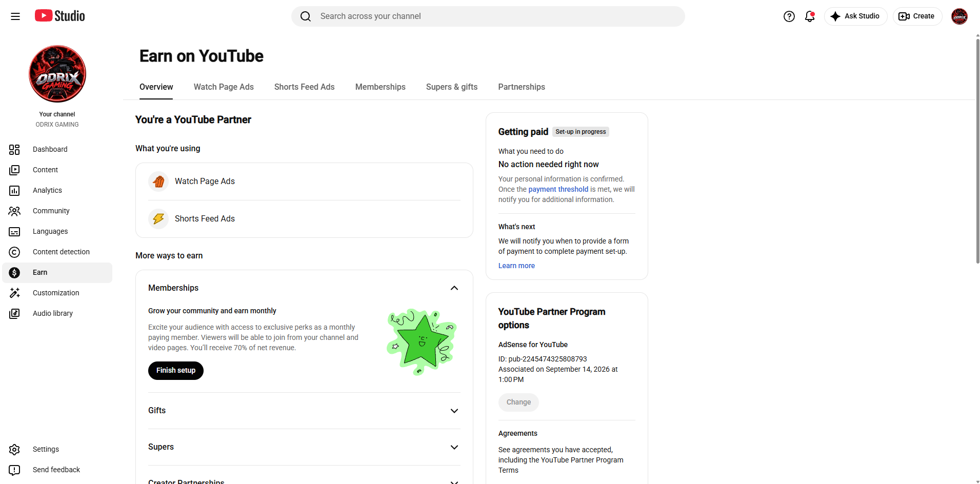The width and height of the screenshot is (980, 484).
Task: Click the Content icon in sidebar
Action: 14,170
